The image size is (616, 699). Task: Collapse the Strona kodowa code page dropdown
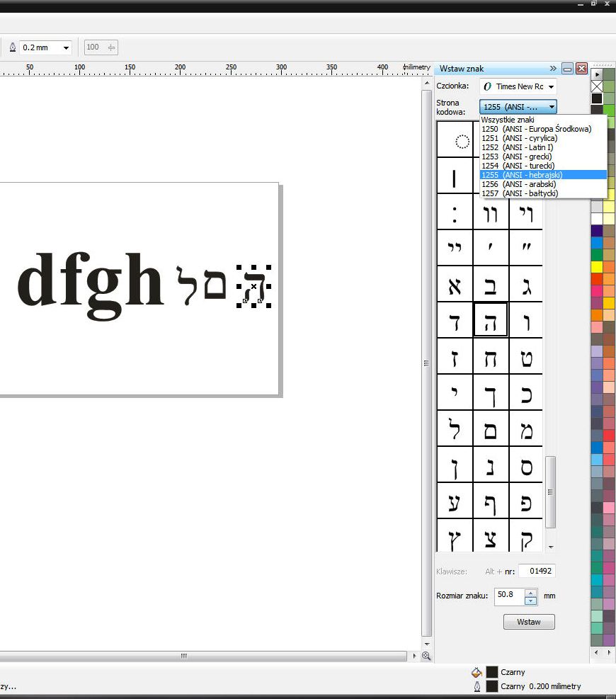pos(551,107)
